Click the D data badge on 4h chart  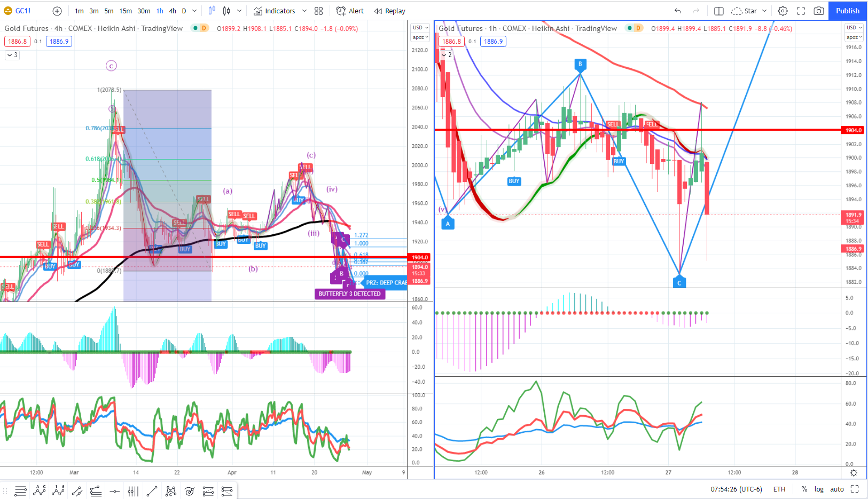tap(204, 28)
